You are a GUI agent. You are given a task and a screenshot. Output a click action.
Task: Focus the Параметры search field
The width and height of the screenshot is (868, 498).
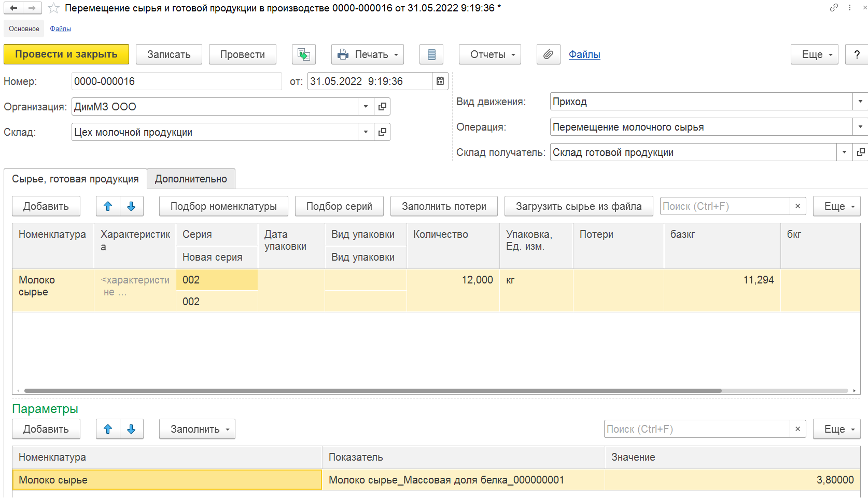(697, 429)
